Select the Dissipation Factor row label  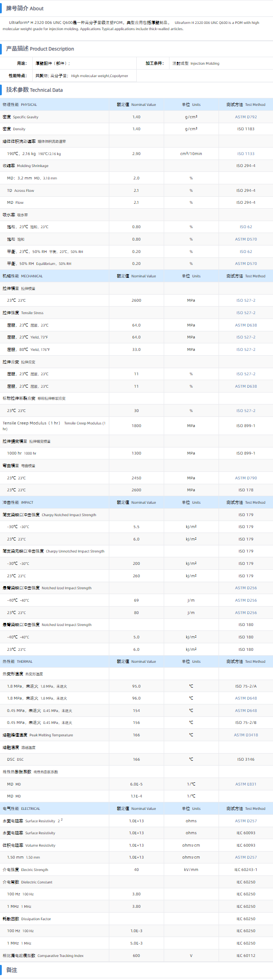27,919
